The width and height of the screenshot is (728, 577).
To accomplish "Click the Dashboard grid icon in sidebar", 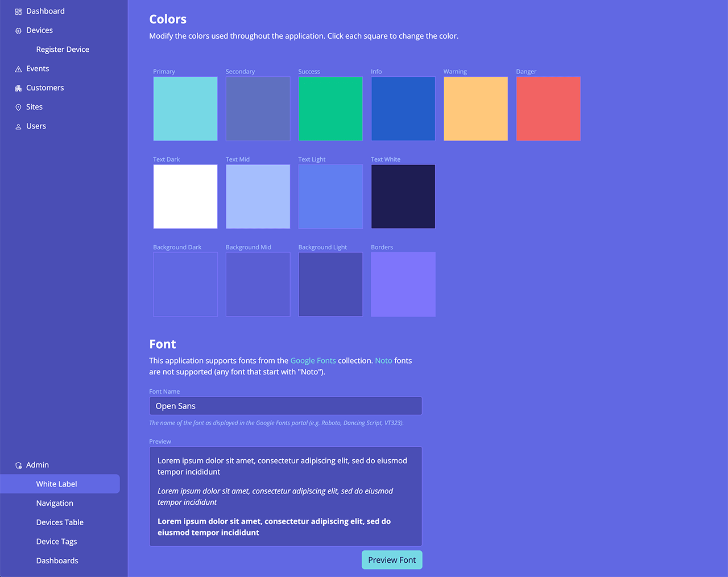I will click(x=18, y=11).
